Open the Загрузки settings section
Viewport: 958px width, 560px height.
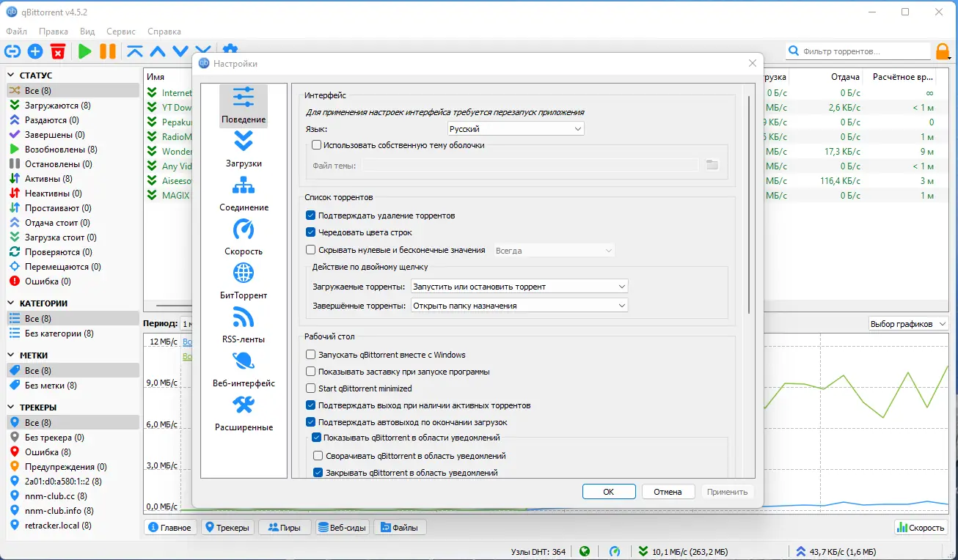(x=244, y=150)
